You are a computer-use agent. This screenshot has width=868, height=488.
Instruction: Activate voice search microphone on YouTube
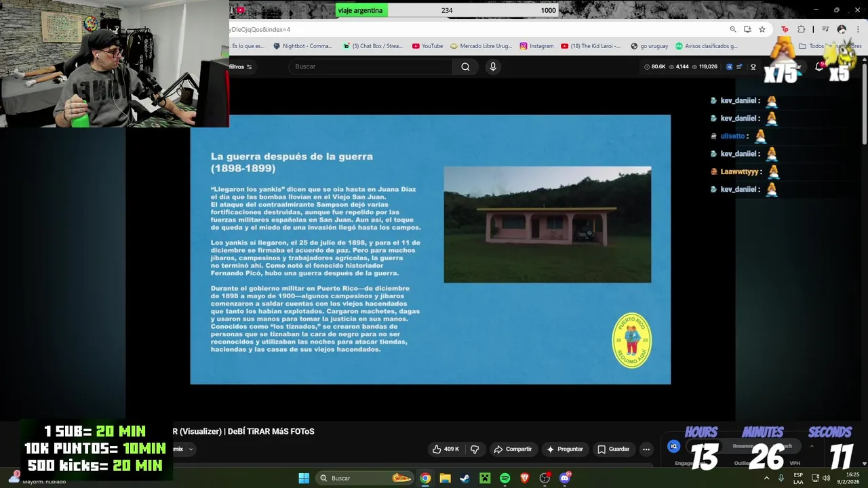click(493, 66)
